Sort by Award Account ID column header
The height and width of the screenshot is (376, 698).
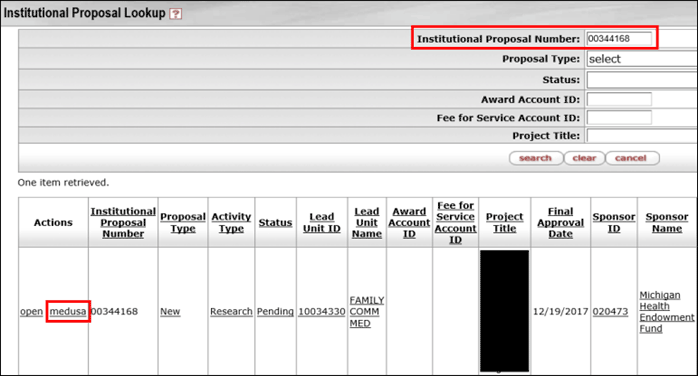point(409,222)
